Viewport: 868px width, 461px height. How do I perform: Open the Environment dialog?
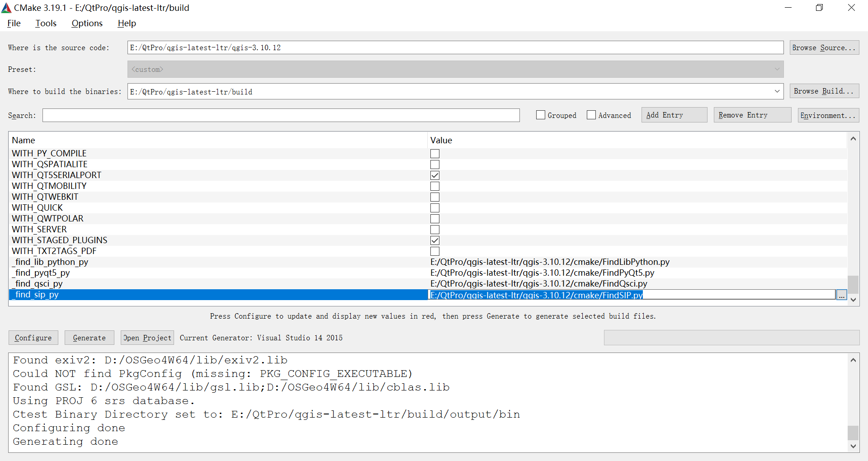[828, 115]
